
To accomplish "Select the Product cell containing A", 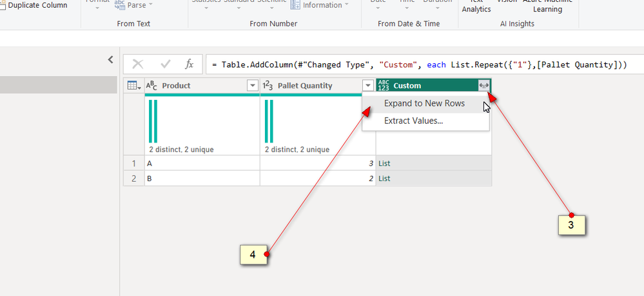I will pyautogui.click(x=202, y=163).
